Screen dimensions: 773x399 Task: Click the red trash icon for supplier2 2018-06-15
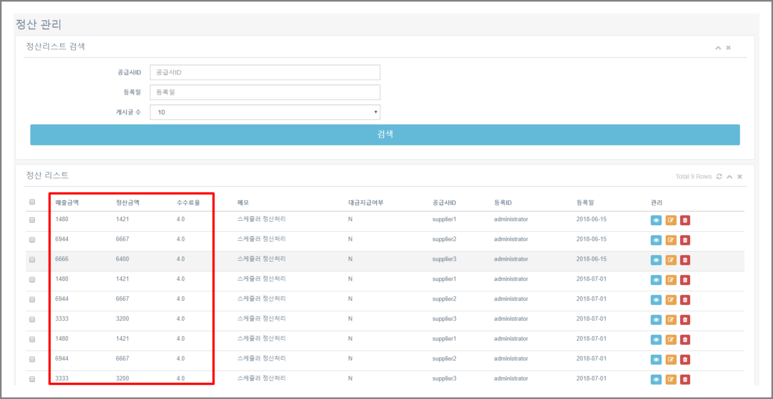(x=685, y=240)
